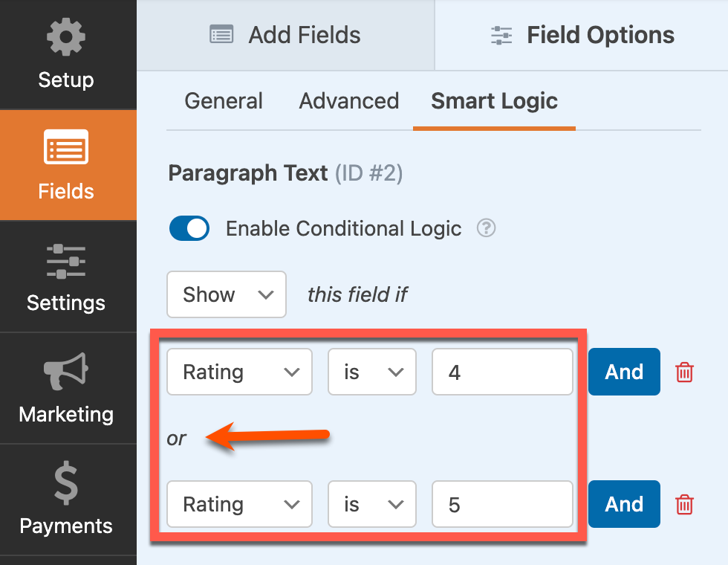The image size is (728, 565).
Task: Open the Advanced tab
Action: pos(349,101)
